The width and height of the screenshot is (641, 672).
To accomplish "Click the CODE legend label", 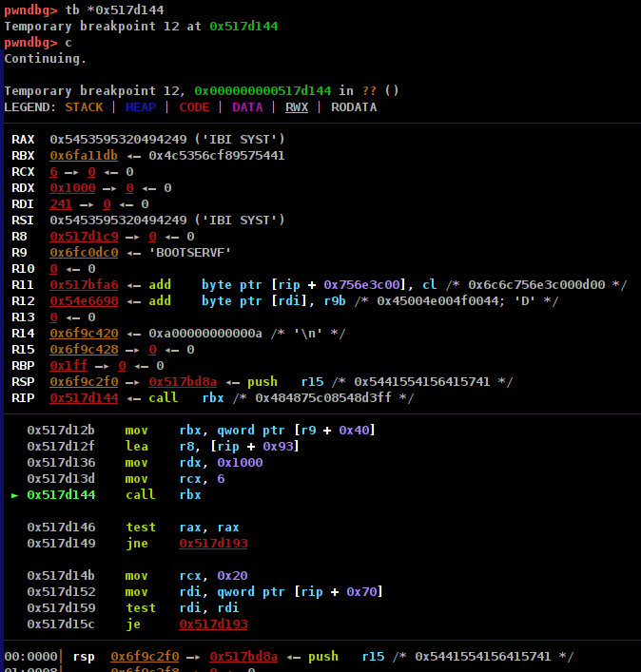I will pyautogui.click(x=194, y=107).
